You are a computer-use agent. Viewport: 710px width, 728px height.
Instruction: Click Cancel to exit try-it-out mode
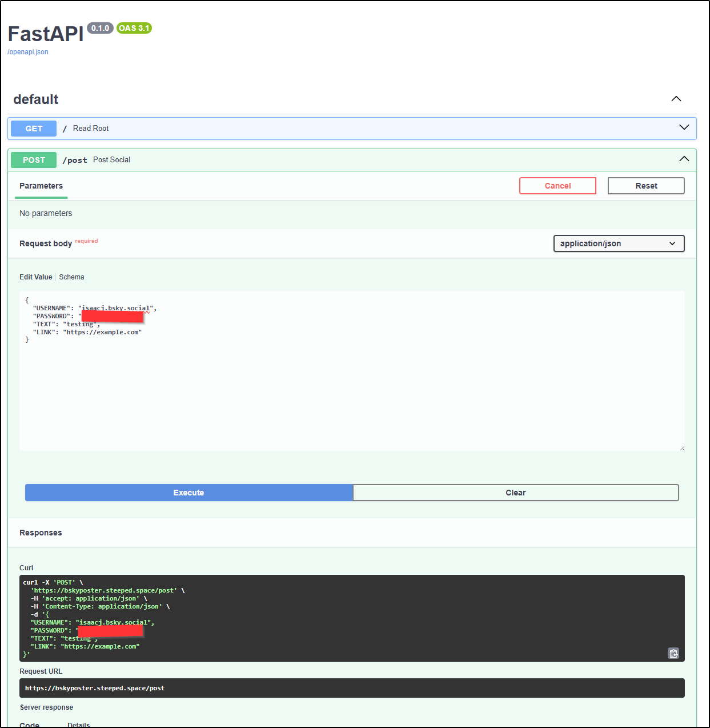coord(557,185)
